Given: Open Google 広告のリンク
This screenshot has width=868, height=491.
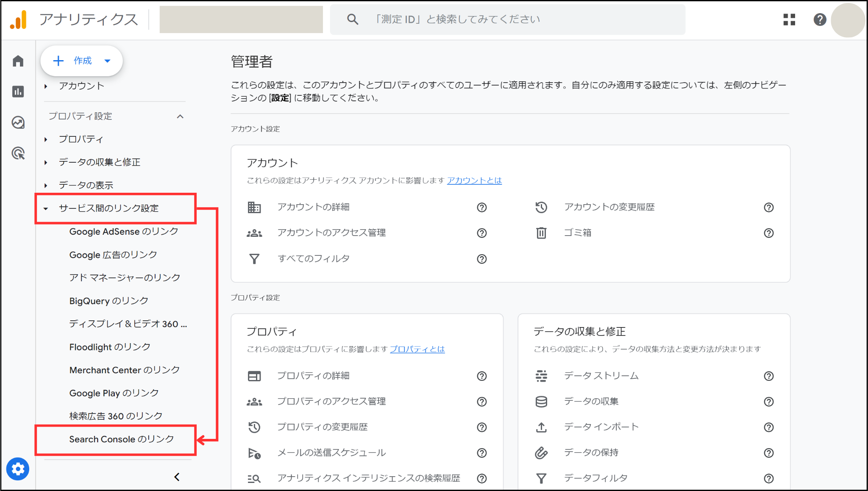Looking at the screenshot, I should click(113, 255).
